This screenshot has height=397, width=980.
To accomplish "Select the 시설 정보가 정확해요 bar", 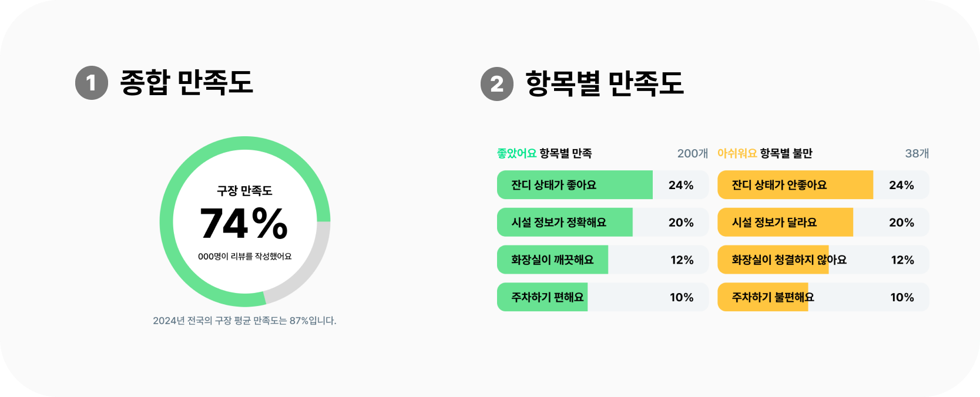I will tap(603, 223).
